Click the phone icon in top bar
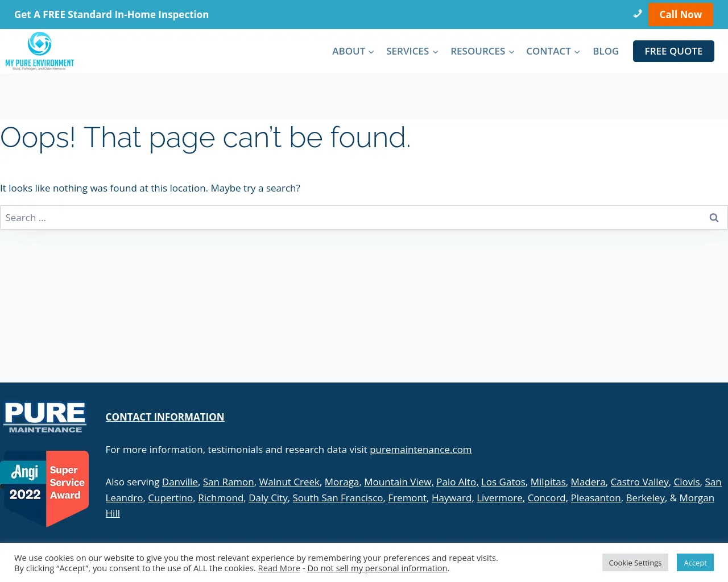This screenshot has width=728, height=582. [x=638, y=14]
